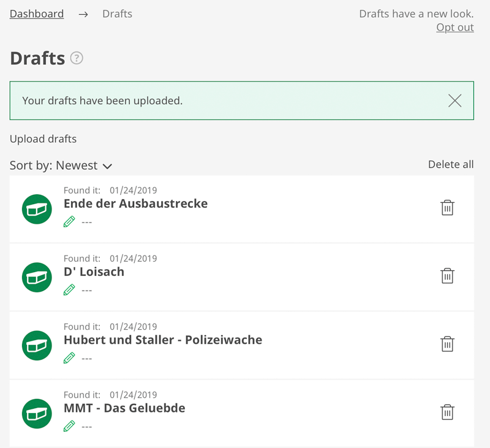This screenshot has height=448, width=490.
Task: Click Upload drafts
Action: (43, 139)
